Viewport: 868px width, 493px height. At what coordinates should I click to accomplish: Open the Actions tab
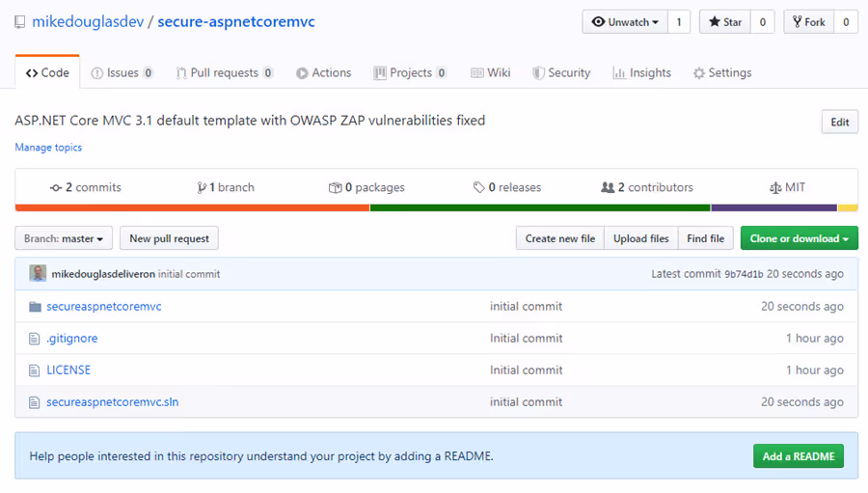(x=323, y=72)
